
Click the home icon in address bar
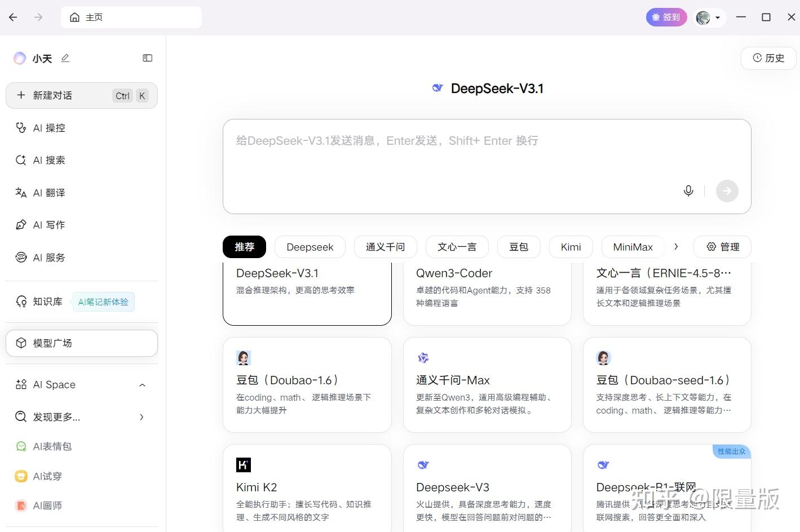click(x=74, y=17)
